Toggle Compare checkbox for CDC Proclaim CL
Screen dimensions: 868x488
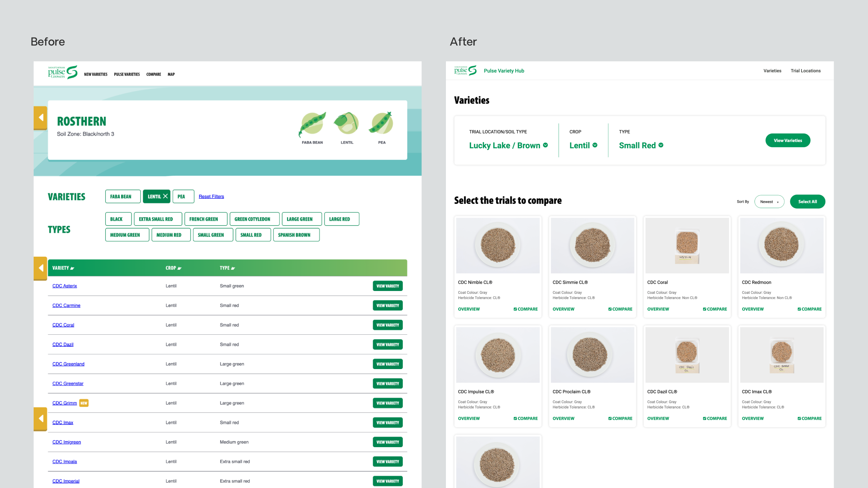[610, 418]
